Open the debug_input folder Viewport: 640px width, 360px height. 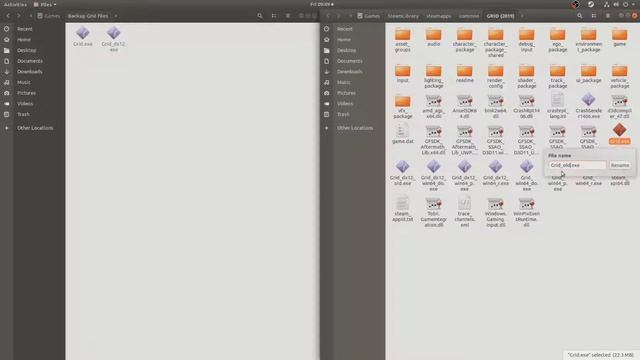(x=527, y=40)
